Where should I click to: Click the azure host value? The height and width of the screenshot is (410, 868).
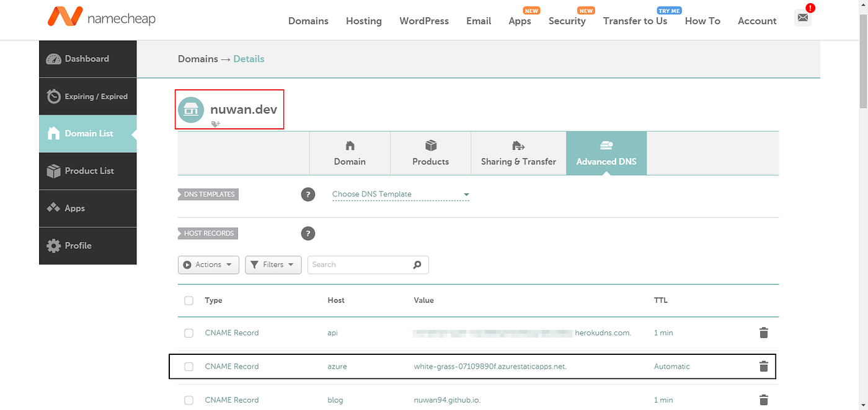(x=337, y=366)
